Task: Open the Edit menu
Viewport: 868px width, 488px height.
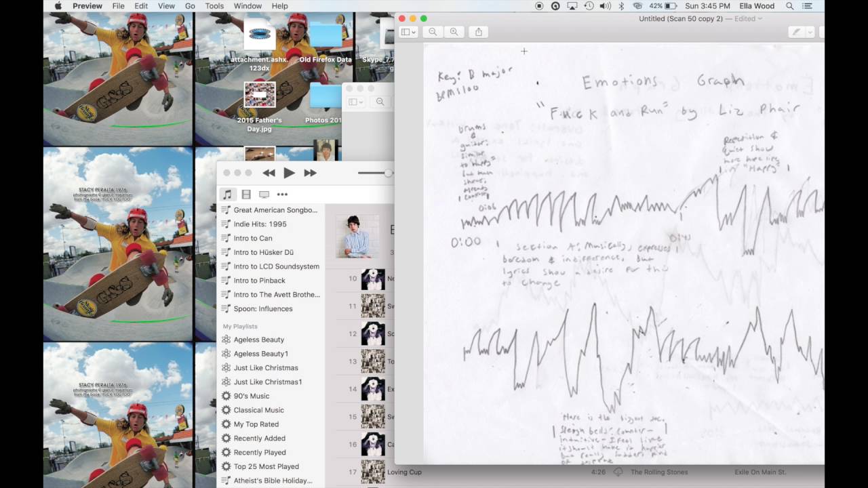Action: tap(141, 6)
